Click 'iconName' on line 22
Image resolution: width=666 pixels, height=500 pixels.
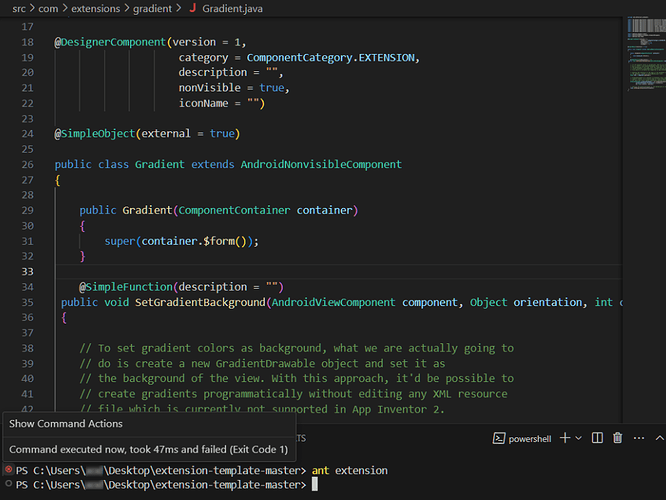[203, 103]
